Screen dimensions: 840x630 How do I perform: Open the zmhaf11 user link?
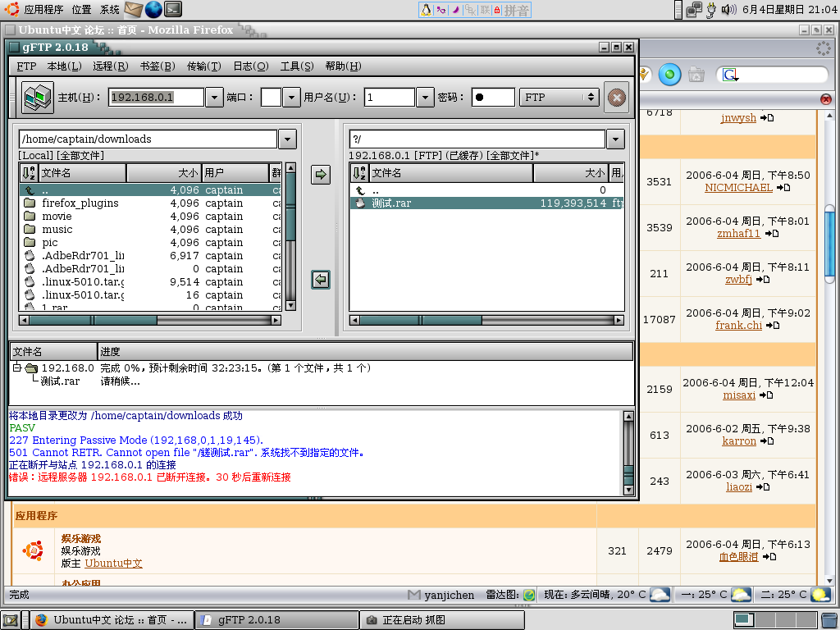[x=738, y=234]
